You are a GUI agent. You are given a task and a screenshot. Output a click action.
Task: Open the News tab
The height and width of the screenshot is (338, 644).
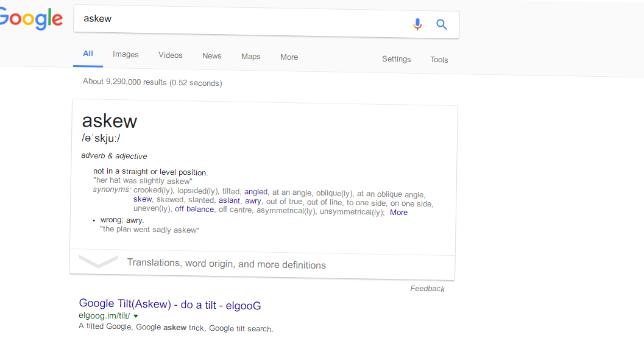point(212,56)
